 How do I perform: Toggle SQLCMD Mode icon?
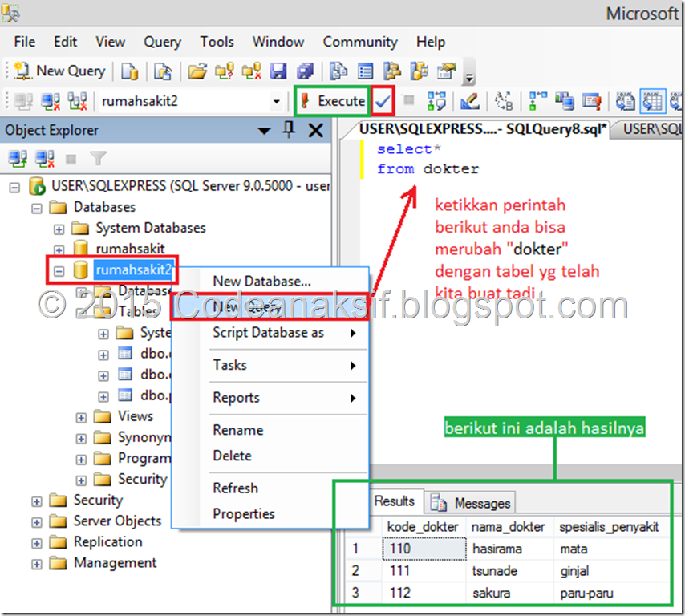coord(592,101)
